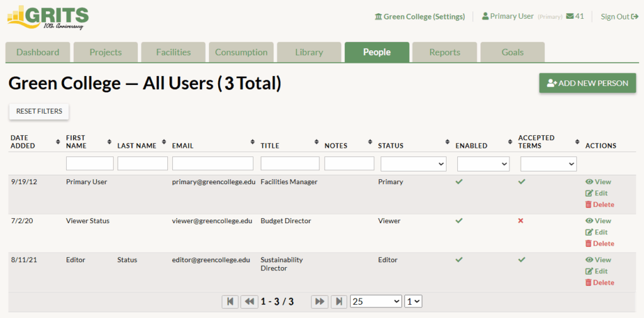Expand rows per page dropdown showing 25
Screen dimensions: 644x318
click(x=375, y=302)
